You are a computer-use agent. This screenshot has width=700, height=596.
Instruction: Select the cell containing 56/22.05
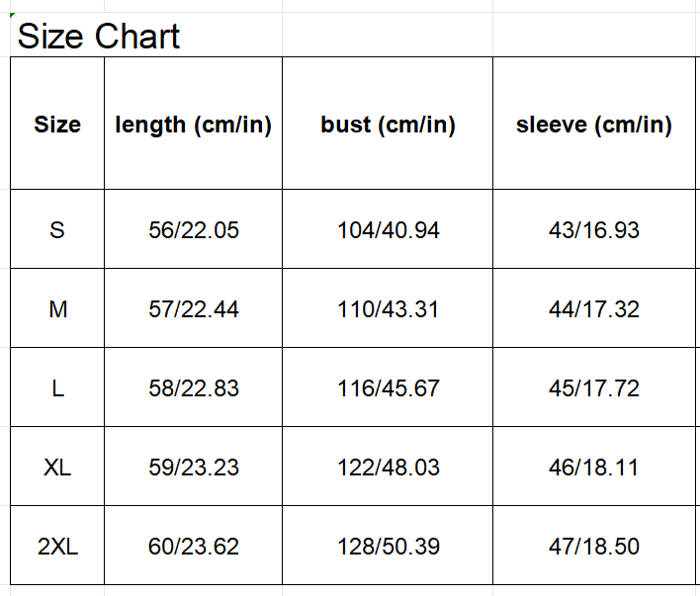coord(193,230)
